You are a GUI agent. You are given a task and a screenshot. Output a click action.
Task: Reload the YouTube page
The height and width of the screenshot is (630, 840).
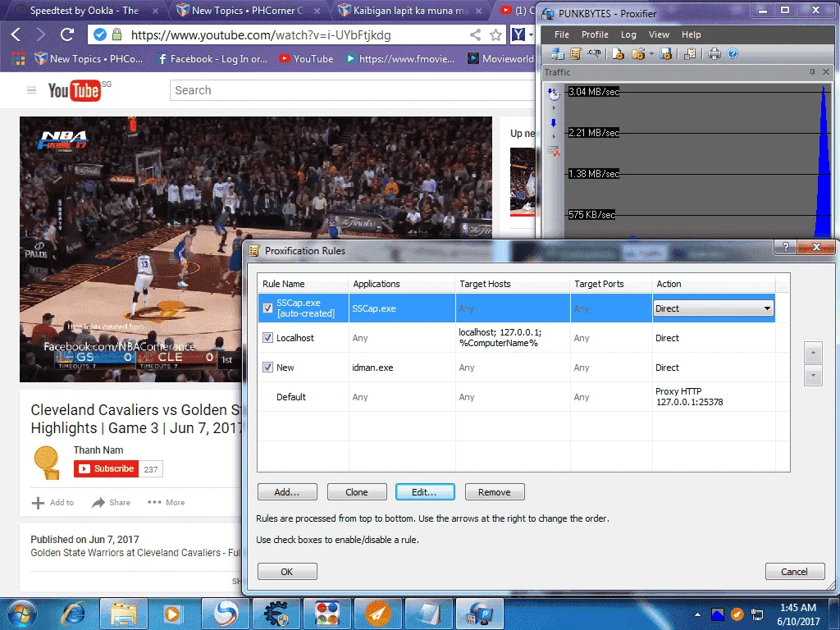(67, 34)
